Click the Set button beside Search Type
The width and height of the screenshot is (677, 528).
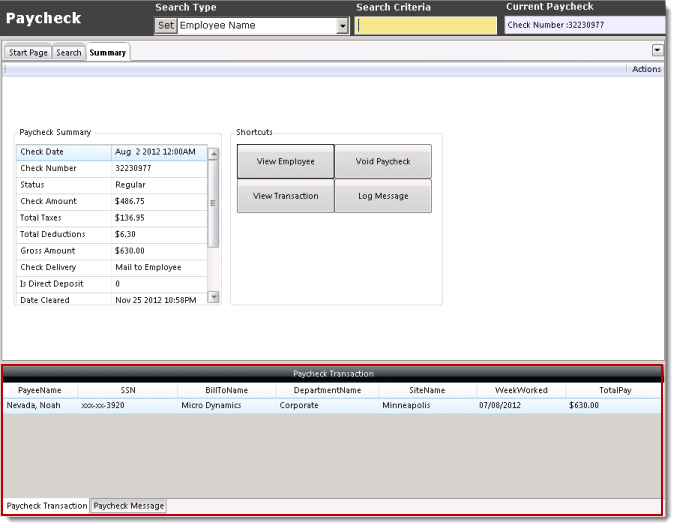[x=166, y=25]
